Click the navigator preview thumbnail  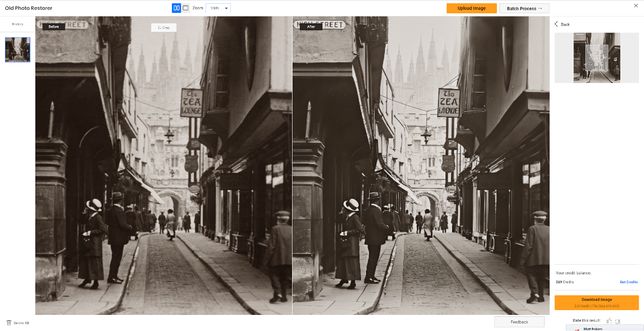pos(597,58)
